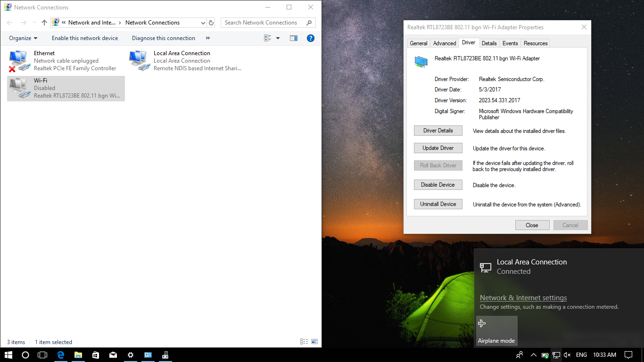Switch to the Advanced tab

(x=445, y=43)
